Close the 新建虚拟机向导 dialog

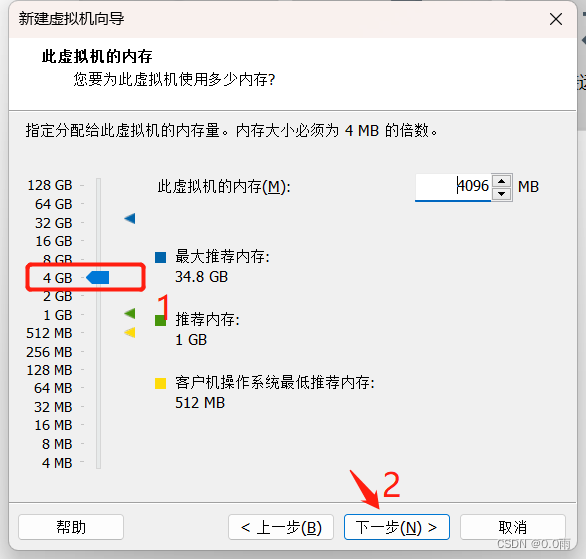point(556,19)
